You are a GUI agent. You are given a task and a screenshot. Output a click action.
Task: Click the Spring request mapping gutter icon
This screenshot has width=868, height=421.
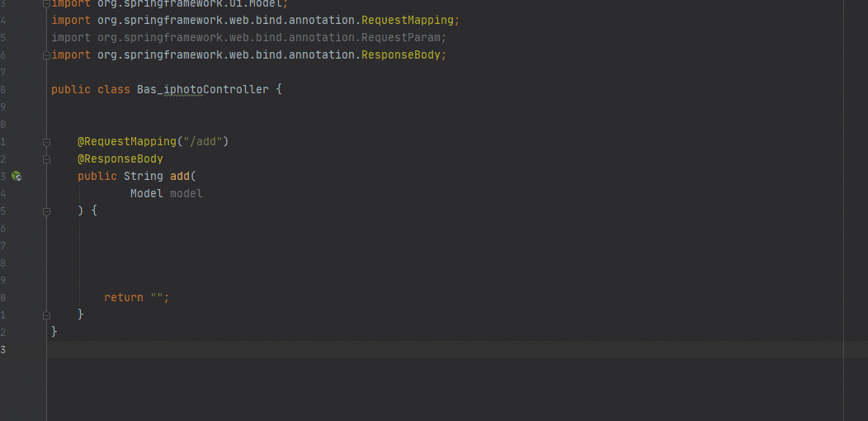(x=17, y=177)
